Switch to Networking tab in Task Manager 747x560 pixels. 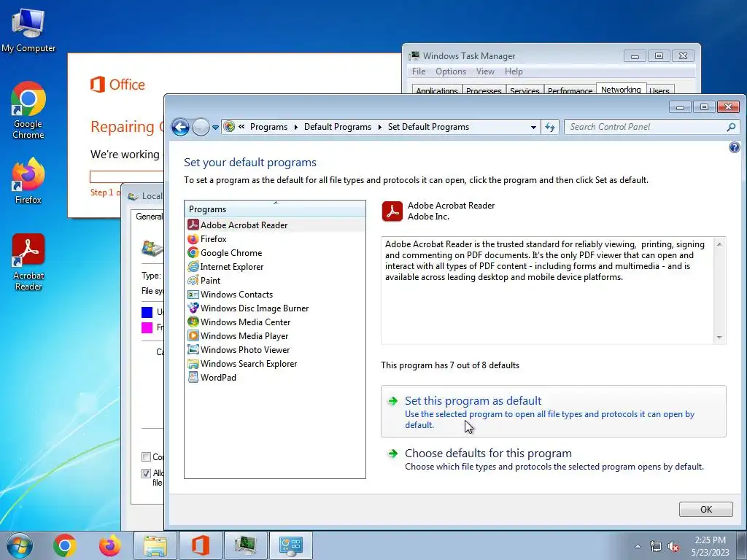tap(621, 89)
